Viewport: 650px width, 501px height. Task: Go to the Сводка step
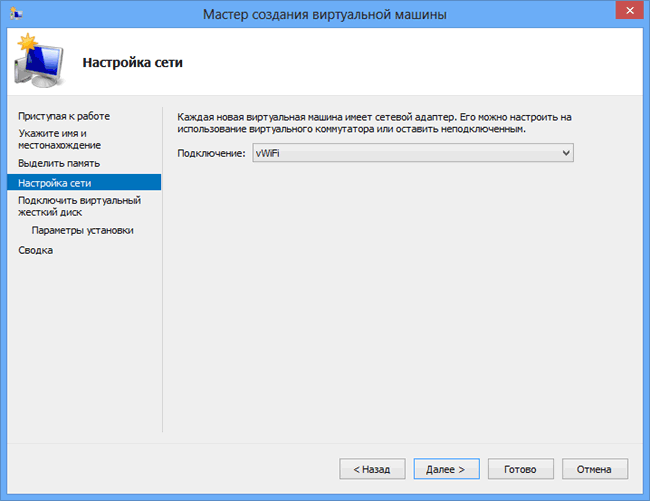pyautogui.click(x=36, y=250)
